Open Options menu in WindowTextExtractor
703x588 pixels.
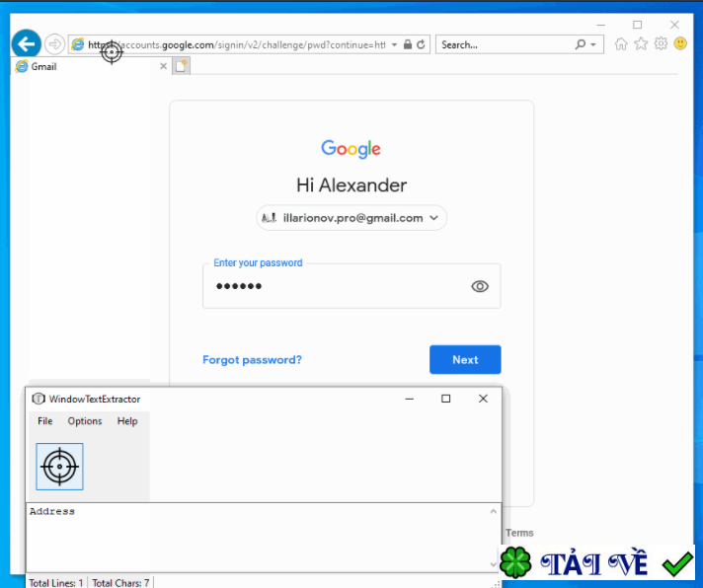[85, 421]
